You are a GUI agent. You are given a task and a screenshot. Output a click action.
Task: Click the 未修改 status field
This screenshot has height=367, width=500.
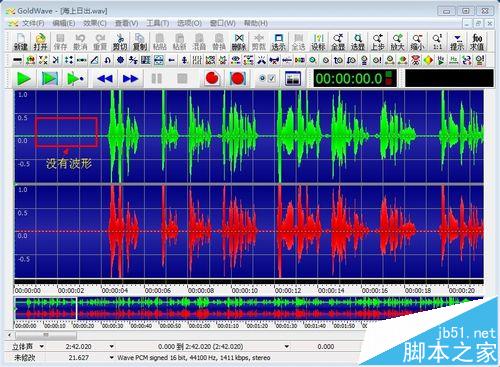24,358
